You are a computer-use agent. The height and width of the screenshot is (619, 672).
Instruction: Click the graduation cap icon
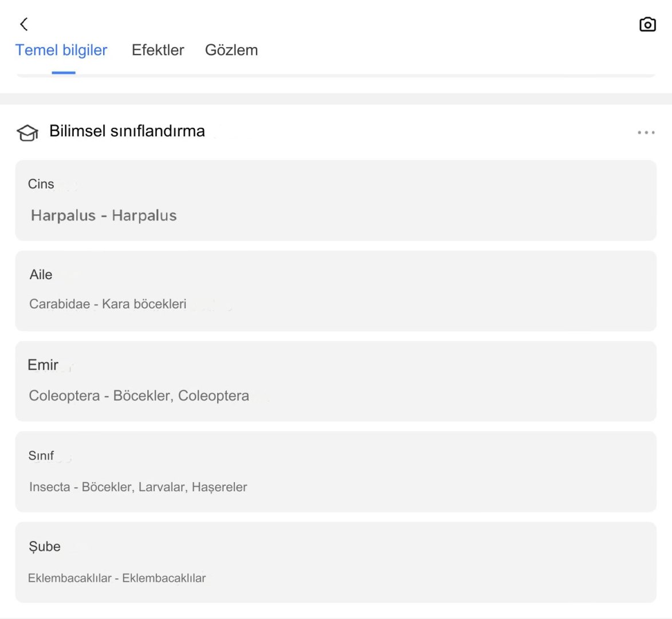27,132
